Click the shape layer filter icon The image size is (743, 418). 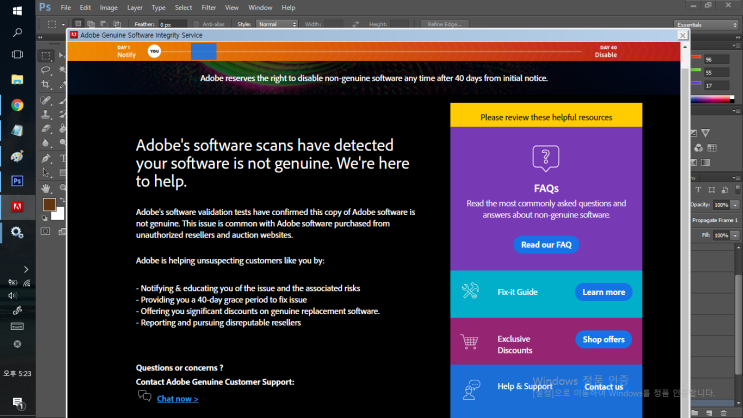[712, 190]
